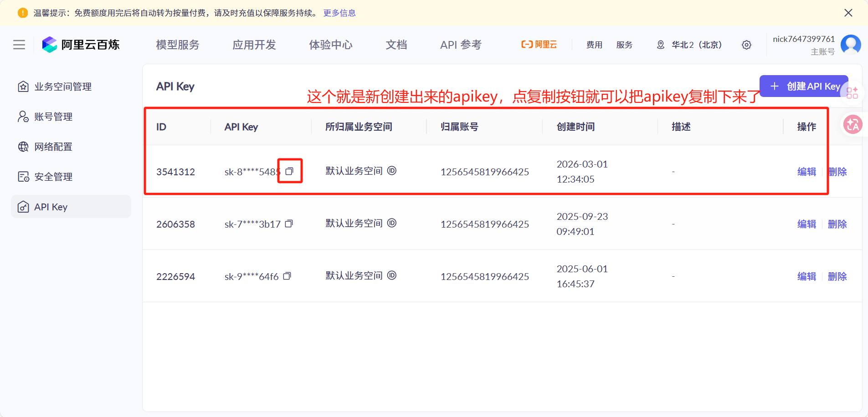This screenshot has height=417, width=868.
Task: Copy the API key sk-8****5485
Action: tap(289, 172)
